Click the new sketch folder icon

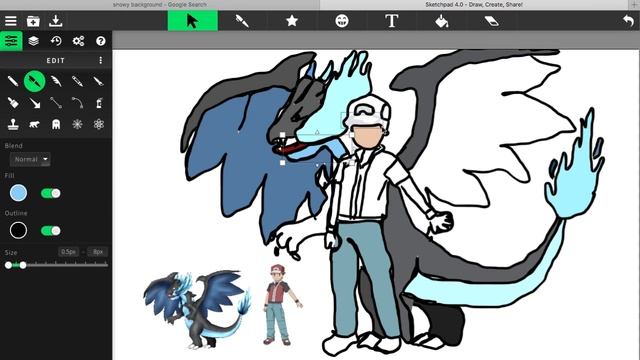tap(33, 21)
